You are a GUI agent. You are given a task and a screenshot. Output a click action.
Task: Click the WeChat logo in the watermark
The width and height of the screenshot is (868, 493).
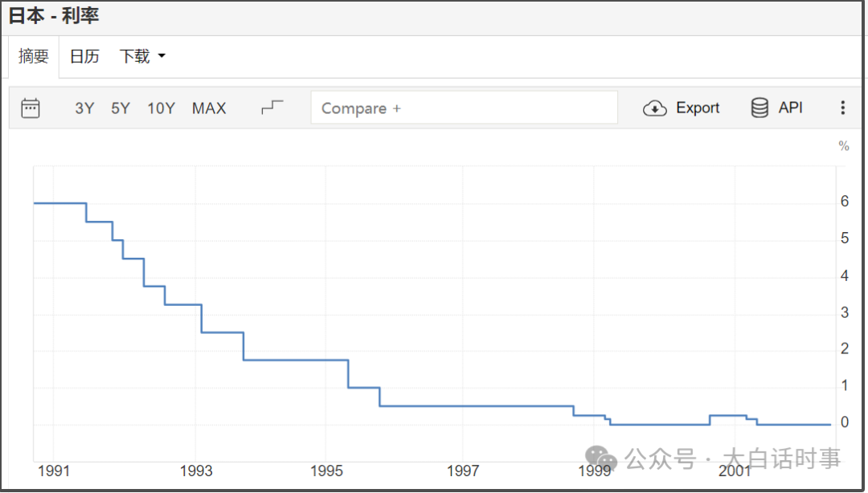point(601,459)
